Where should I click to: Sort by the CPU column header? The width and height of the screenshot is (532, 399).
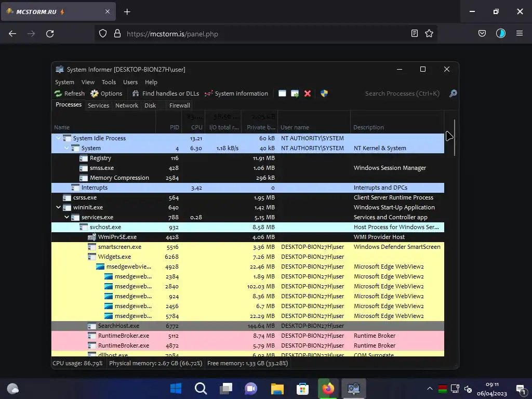[x=193, y=127]
